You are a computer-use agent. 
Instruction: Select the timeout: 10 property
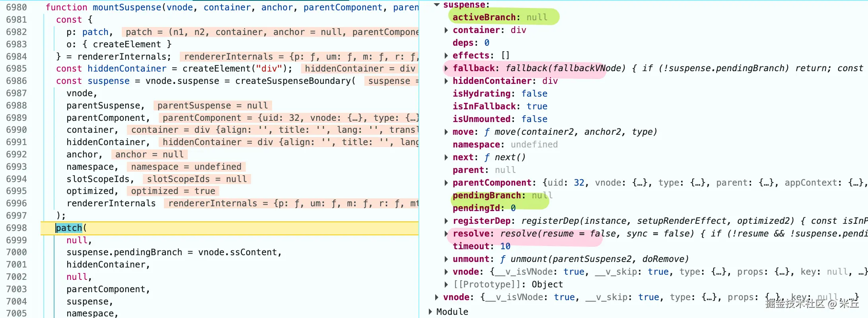481,246
